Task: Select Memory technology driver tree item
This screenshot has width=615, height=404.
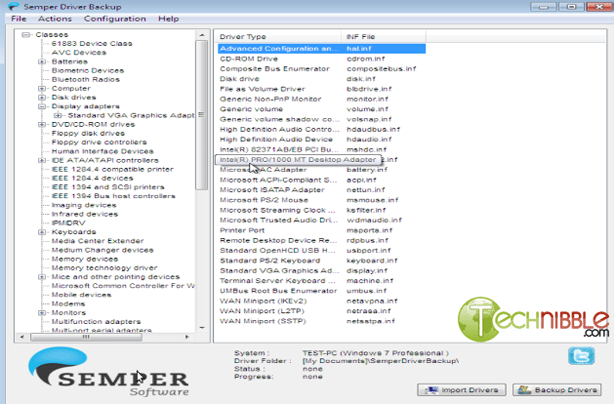Action: coord(104,268)
